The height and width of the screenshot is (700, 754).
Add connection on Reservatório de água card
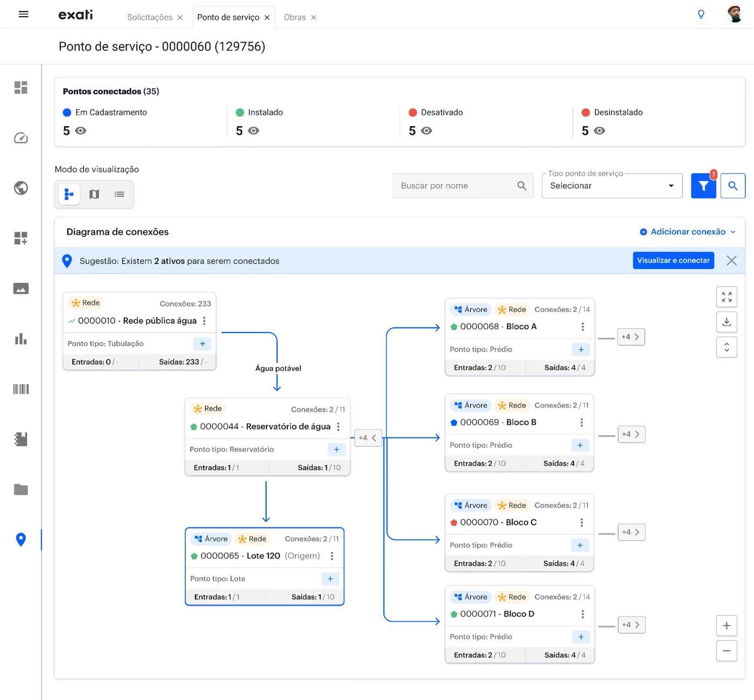click(x=337, y=449)
